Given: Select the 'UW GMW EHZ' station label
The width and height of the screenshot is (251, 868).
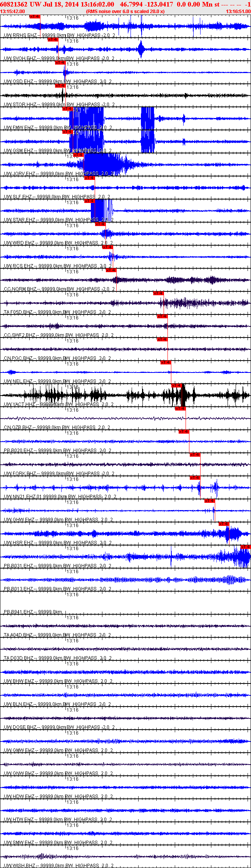Looking at the screenshot, I should pyautogui.click(x=19, y=750).
